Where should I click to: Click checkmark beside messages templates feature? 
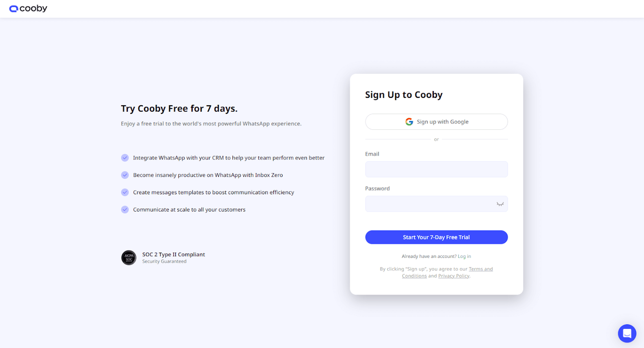pos(125,192)
